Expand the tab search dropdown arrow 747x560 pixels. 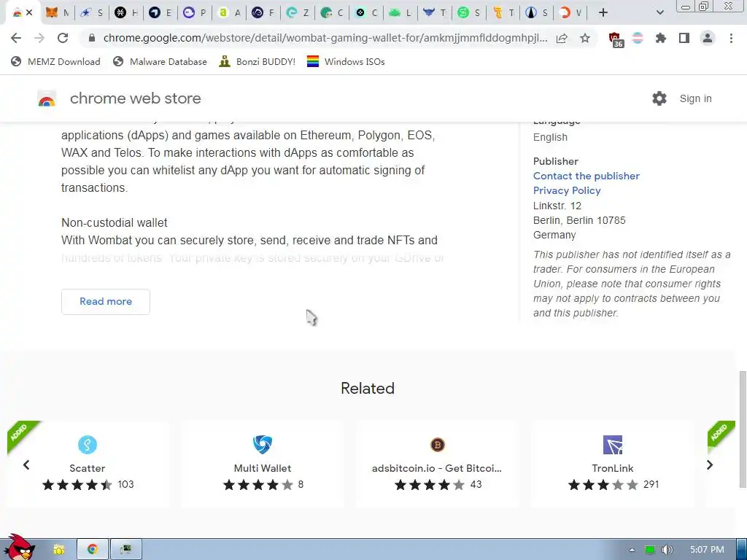pos(659,13)
